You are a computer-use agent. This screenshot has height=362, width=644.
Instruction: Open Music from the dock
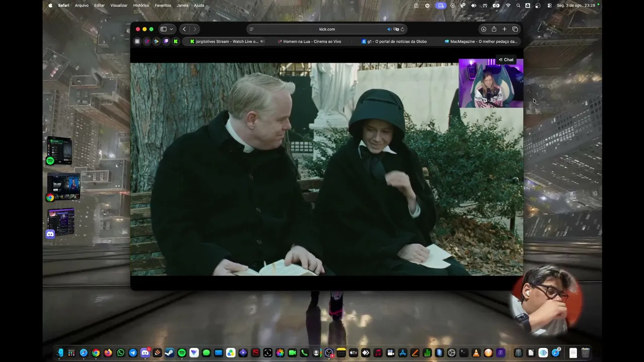pyautogui.click(x=378, y=353)
